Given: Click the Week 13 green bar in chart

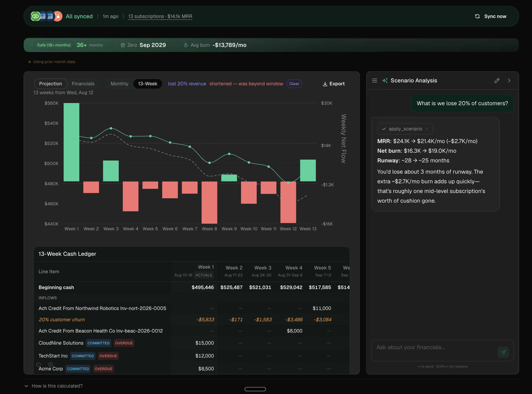Looking at the screenshot, I should coord(308,170).
